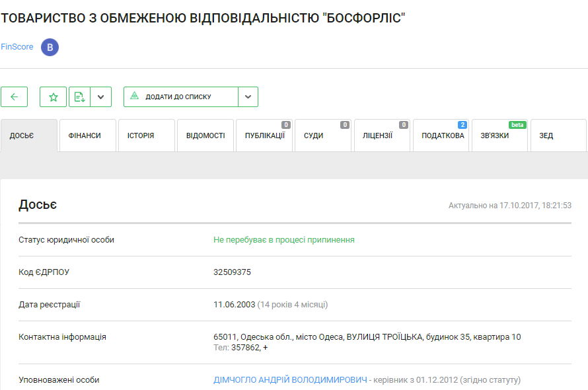Open the ЗЕД tab

(x=558, y=136)
